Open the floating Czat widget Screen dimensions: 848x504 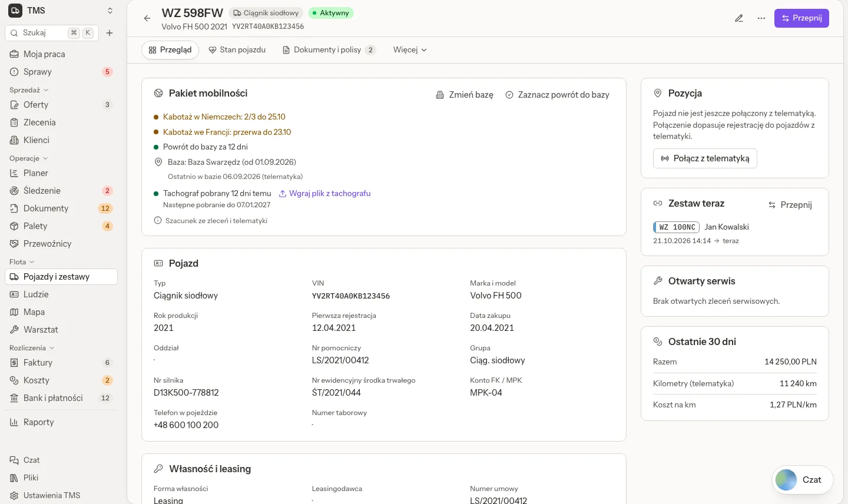point(802,480)
